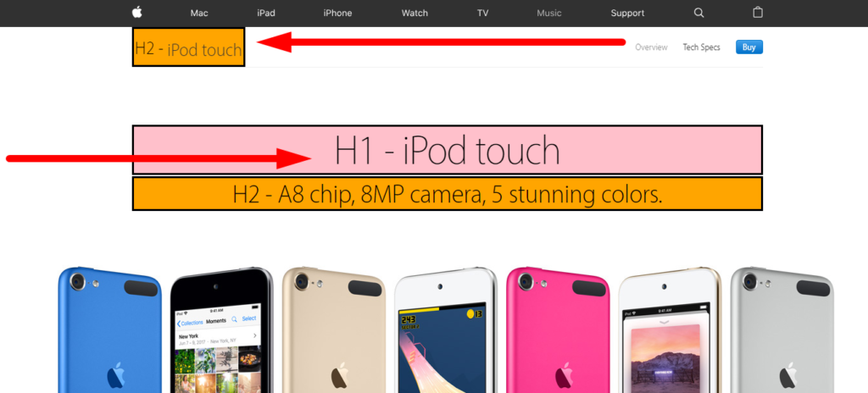Select the gold iPod touch image

pos(335,329)
